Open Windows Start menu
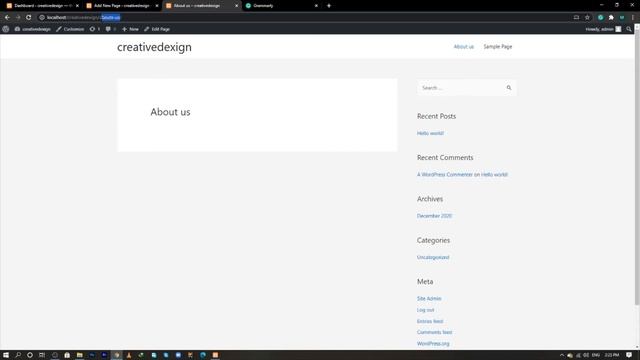Screen dimensions: 640x360 tap(6, 355)
